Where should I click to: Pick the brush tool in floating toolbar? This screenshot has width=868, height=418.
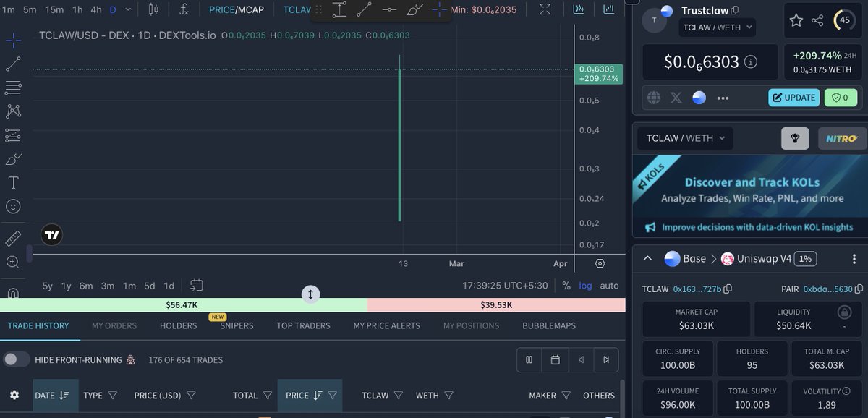[x=414, y=10]
